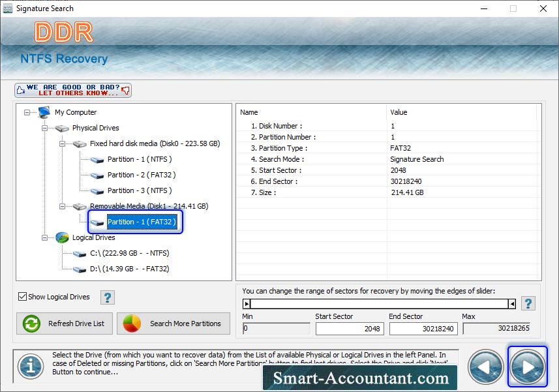The image size is (559, 392).
Task: Click the Search More Partitions button
Action: pyautogui.click(x=174, y=324)
